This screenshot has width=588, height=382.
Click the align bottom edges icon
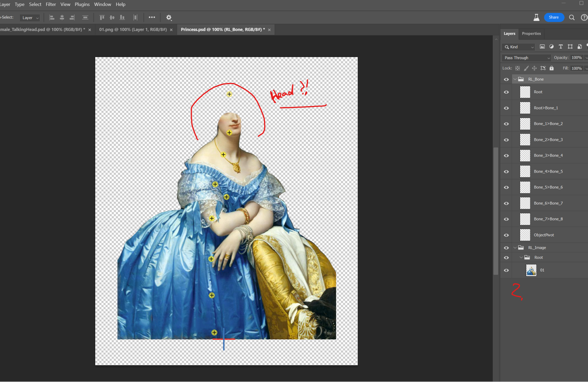tap(122, 18)
